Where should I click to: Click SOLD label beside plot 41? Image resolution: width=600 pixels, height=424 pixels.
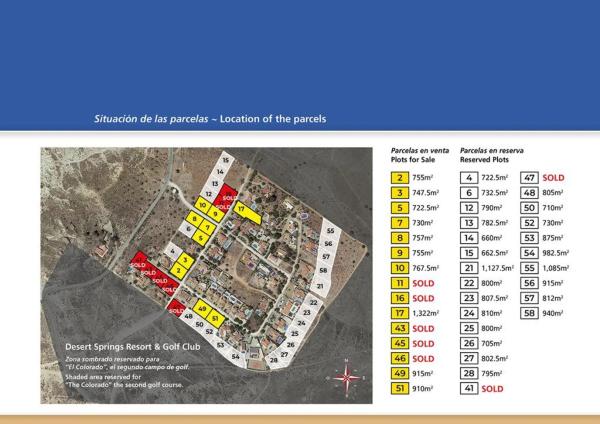click(x=494, y=388)
